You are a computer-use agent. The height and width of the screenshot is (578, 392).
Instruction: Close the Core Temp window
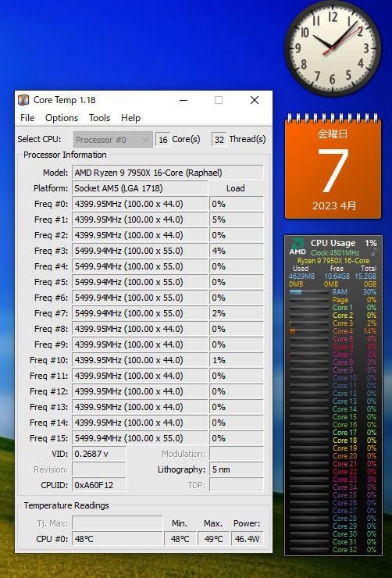[255, 100]
